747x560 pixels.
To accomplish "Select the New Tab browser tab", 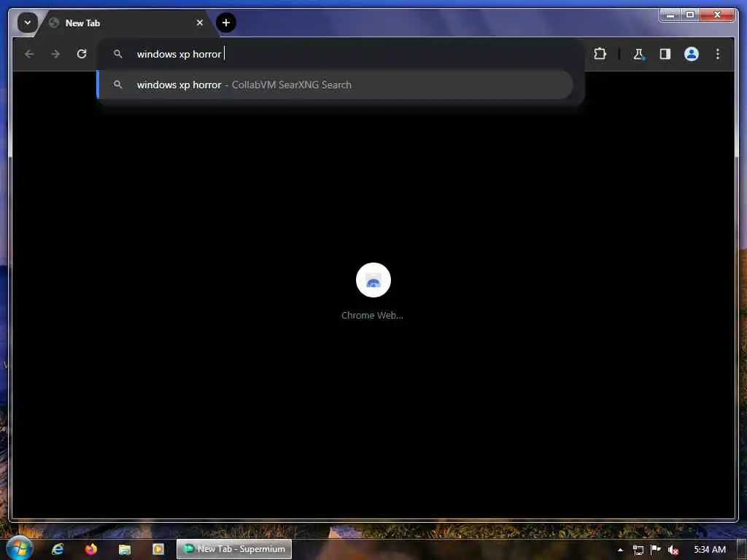I will (126, 23).
